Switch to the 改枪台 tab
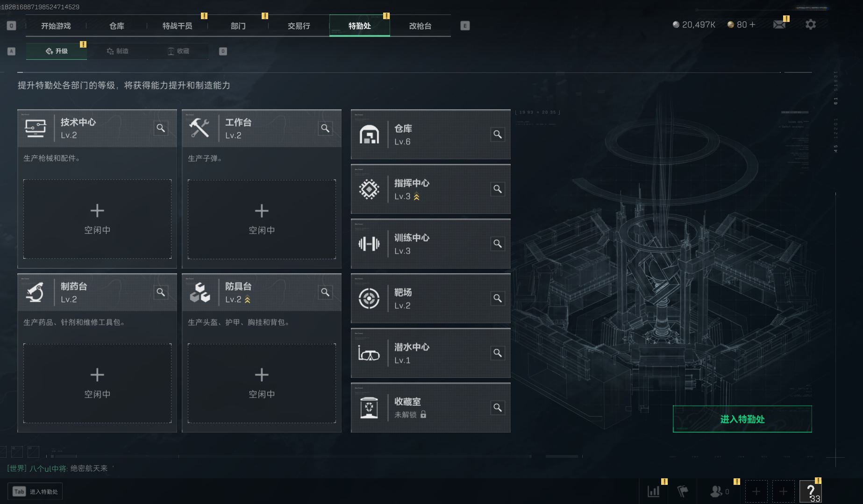 (x=421, y=26)
